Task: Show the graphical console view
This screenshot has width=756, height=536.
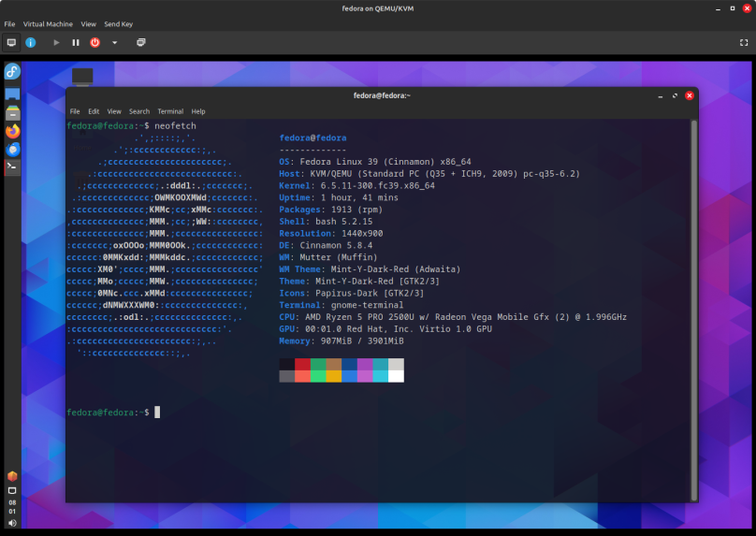Action: [11, 42]
